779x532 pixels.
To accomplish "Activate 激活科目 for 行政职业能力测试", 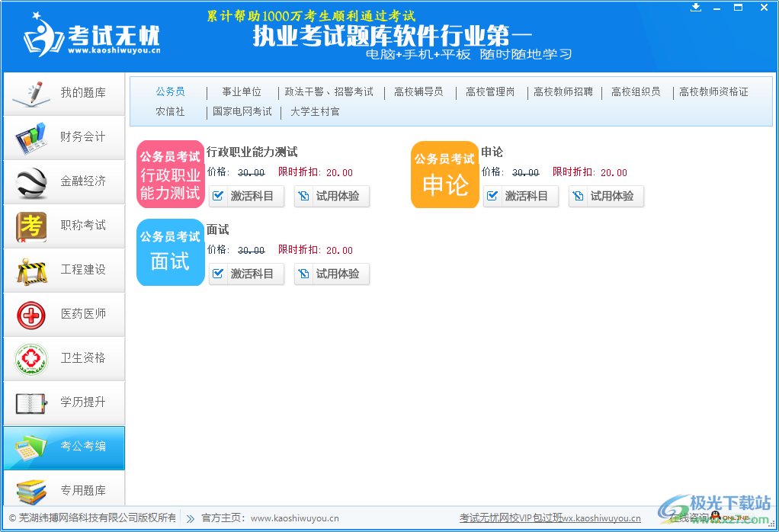I will coord(246,196).
